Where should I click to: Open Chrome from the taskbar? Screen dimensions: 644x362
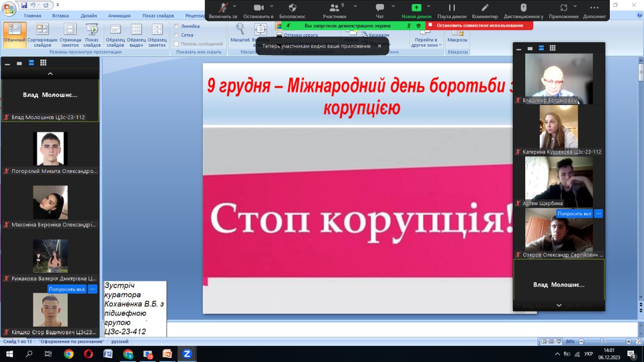(x=68, y=354)
